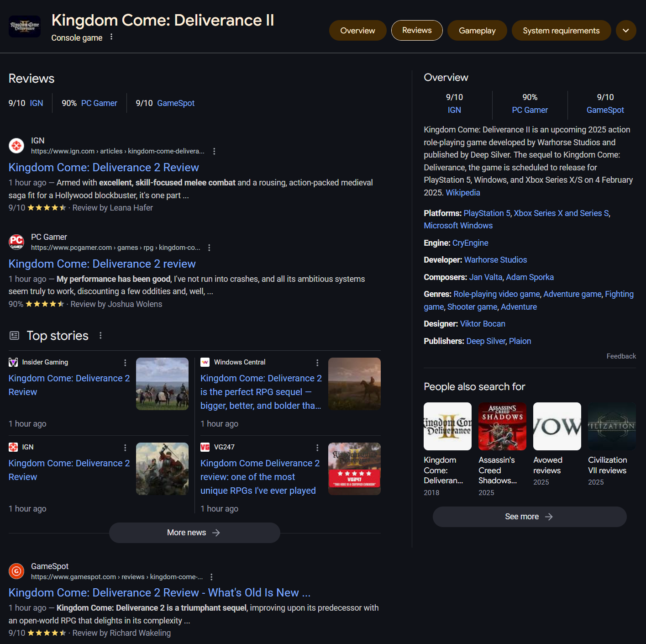Open Viktor Bocan designer link
This screenshot has width=646, height=644.
483,324
